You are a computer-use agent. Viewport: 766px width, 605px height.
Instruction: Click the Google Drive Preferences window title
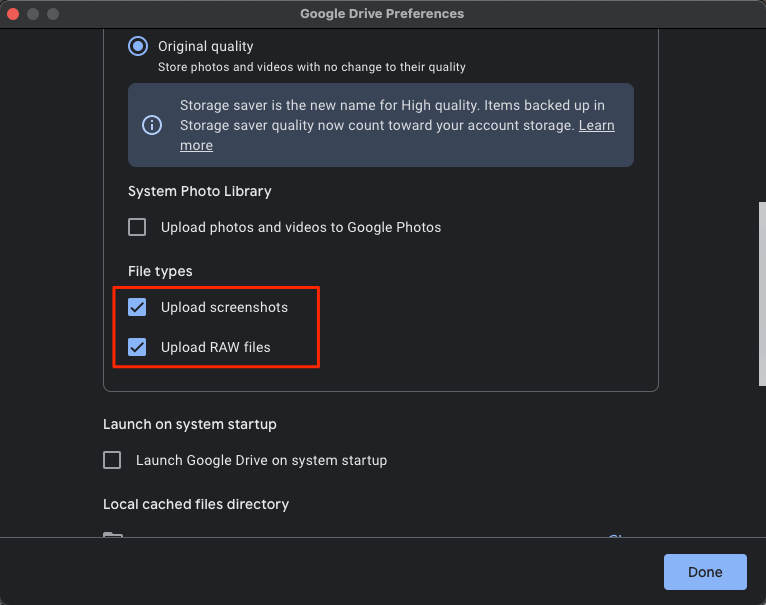click(x=382, y=14)
